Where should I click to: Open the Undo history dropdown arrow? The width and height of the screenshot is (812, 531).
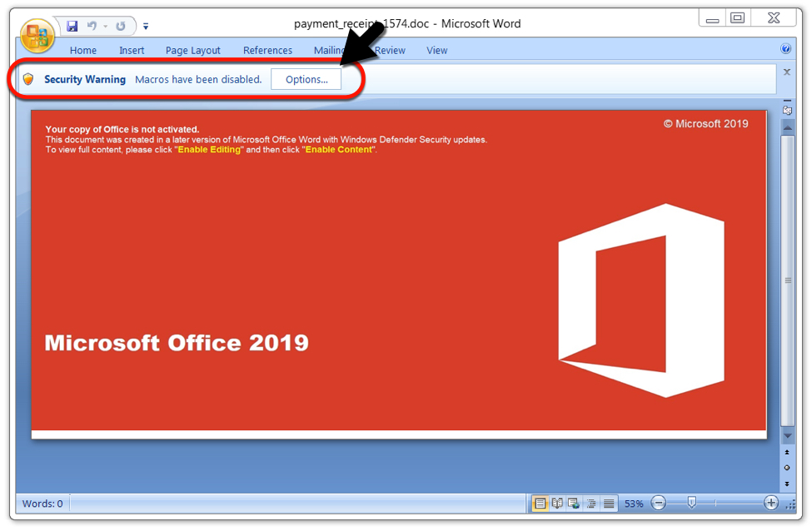point(105,26)
